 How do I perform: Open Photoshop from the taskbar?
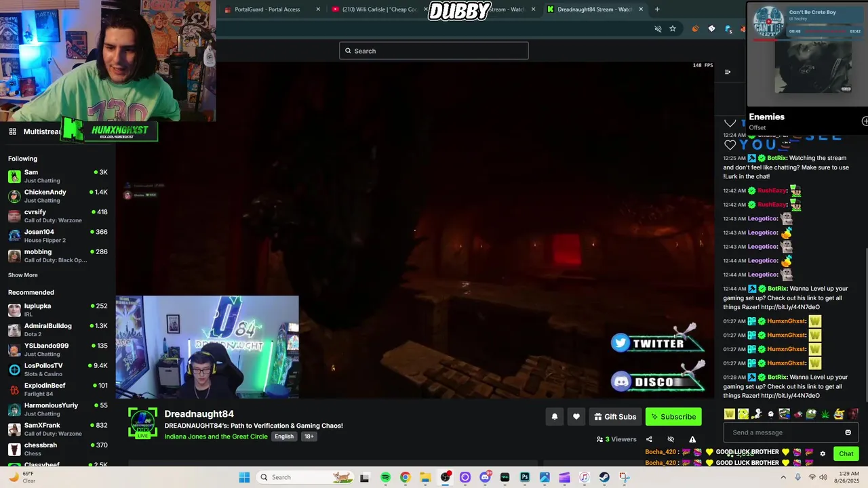click(525, 477)
